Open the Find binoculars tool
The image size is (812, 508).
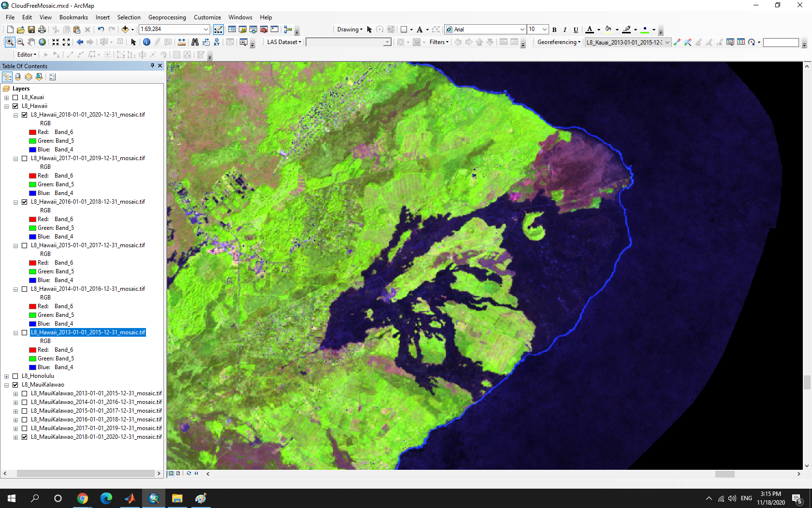tap(195, 42)
